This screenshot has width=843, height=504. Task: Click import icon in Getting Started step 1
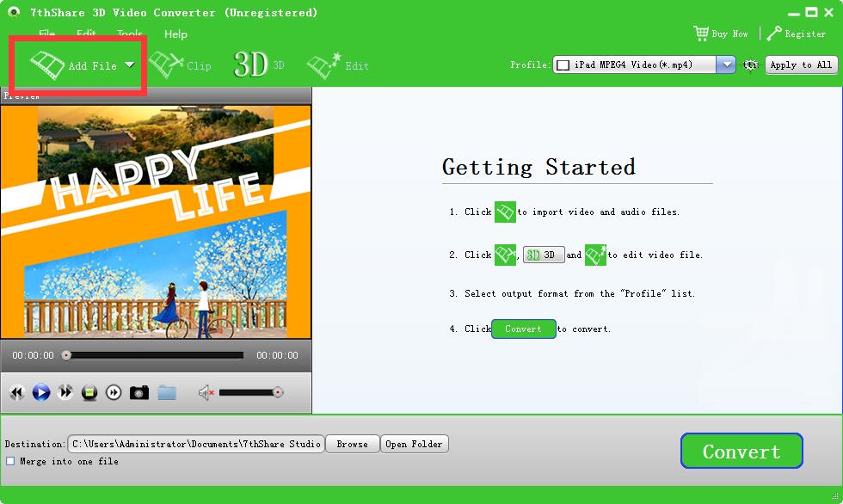(x=505, y=212)
